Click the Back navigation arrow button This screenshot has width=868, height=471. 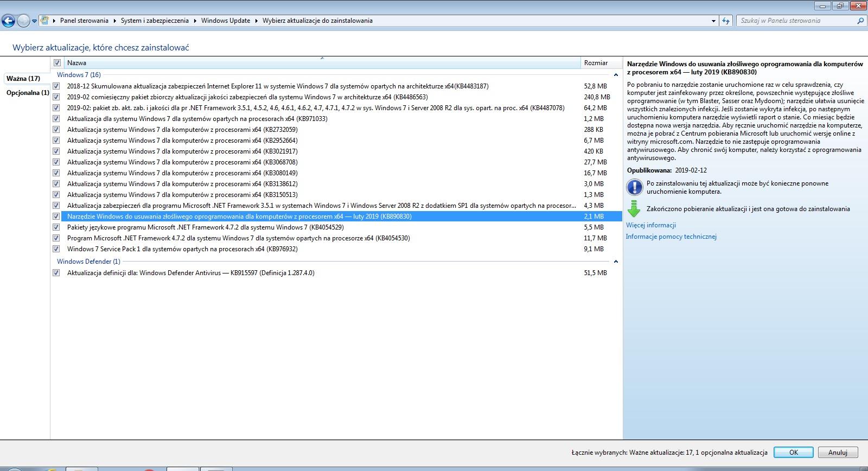click(8, 21)
